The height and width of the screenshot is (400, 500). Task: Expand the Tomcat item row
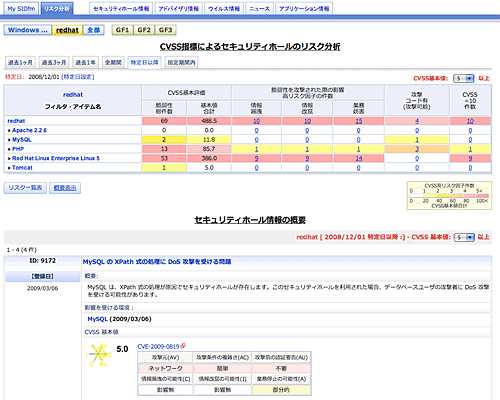point(22,168)
